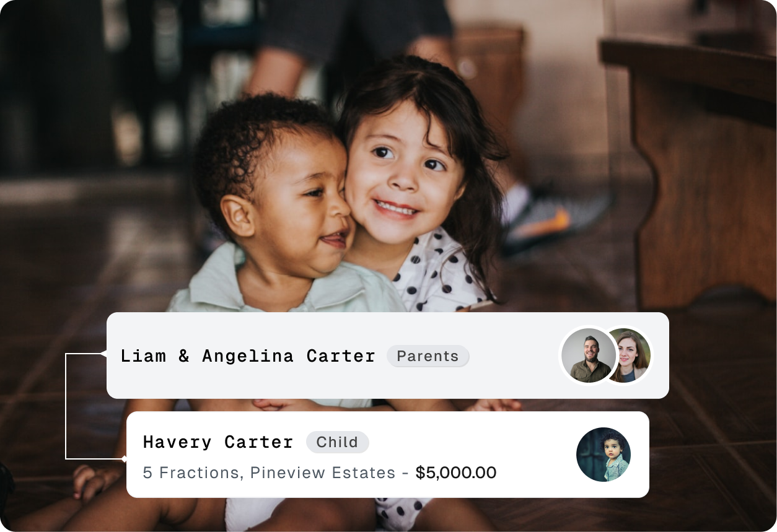Click the Child badge label
The width and height of the screenshot is (777, 532).
338,442
